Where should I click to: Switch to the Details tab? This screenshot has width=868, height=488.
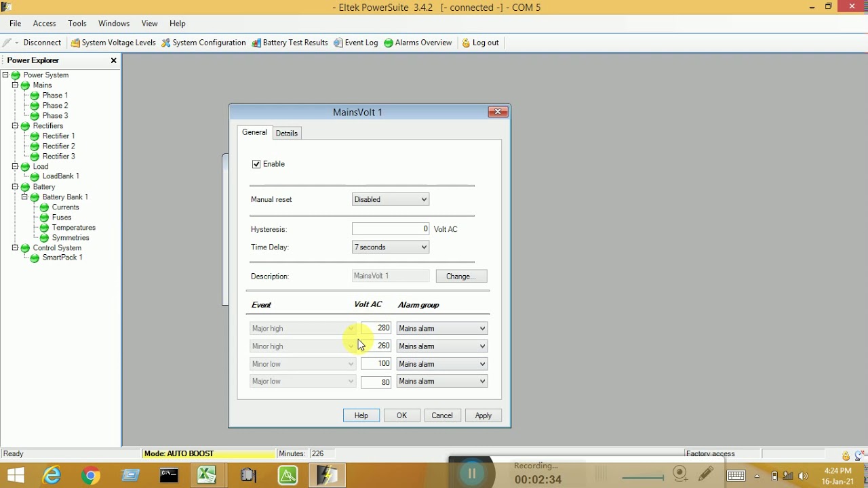pyautogui.click(x=287, y=134)
